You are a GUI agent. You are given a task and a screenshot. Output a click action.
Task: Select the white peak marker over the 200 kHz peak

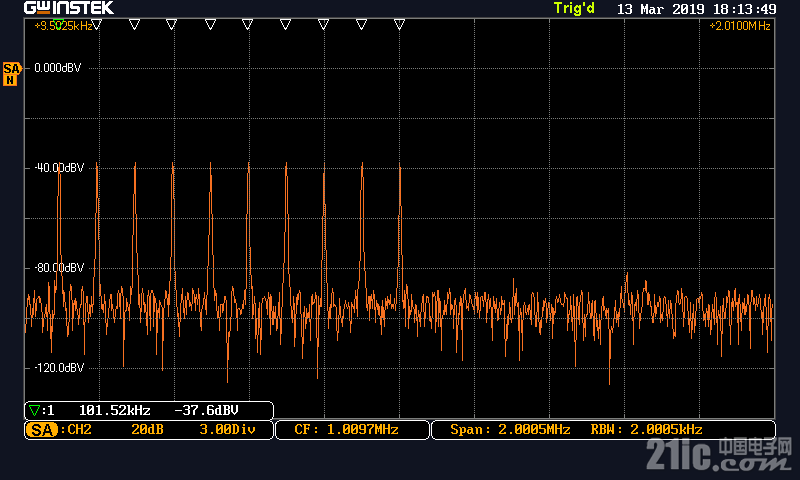point(96,24)
